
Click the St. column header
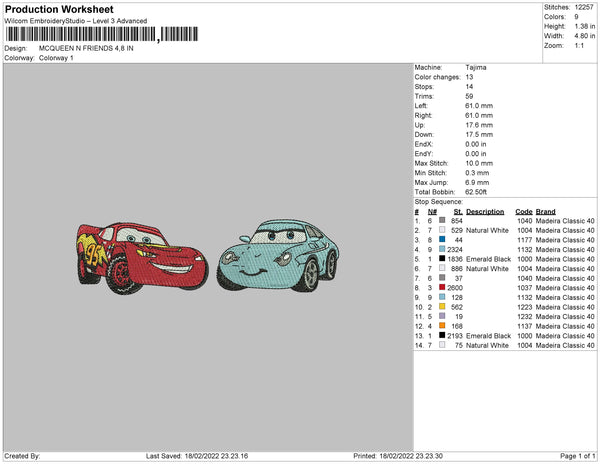[x=458, y=212]
